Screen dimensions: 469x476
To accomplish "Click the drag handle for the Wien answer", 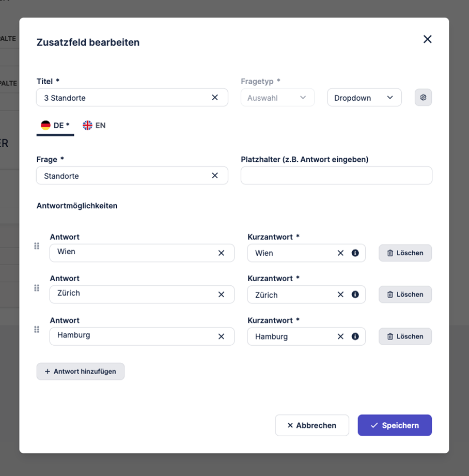I will [37, 246].
